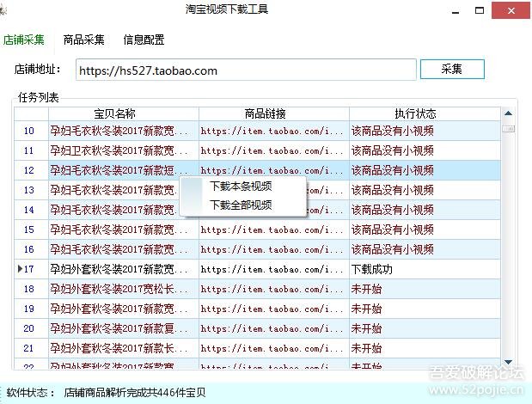Click 该商品没有小视频 status in row 10
Screen dimensions: 532x404
coord(425,131)
